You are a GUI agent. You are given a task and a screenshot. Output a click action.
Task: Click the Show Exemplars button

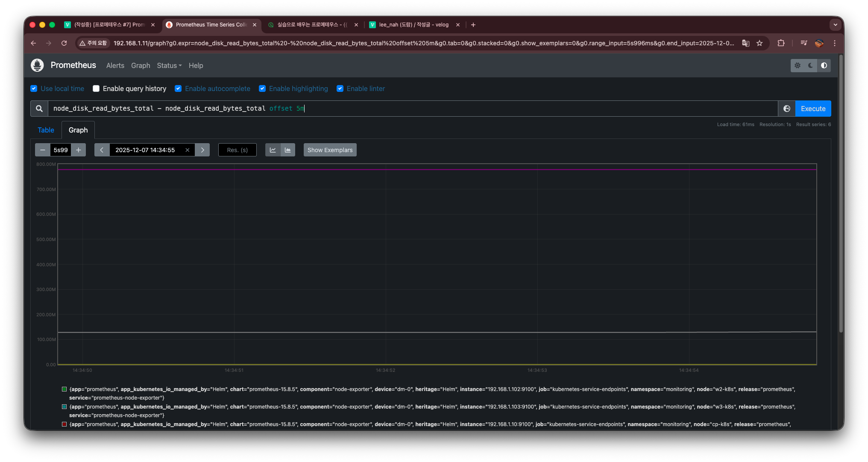pos(330,150)
